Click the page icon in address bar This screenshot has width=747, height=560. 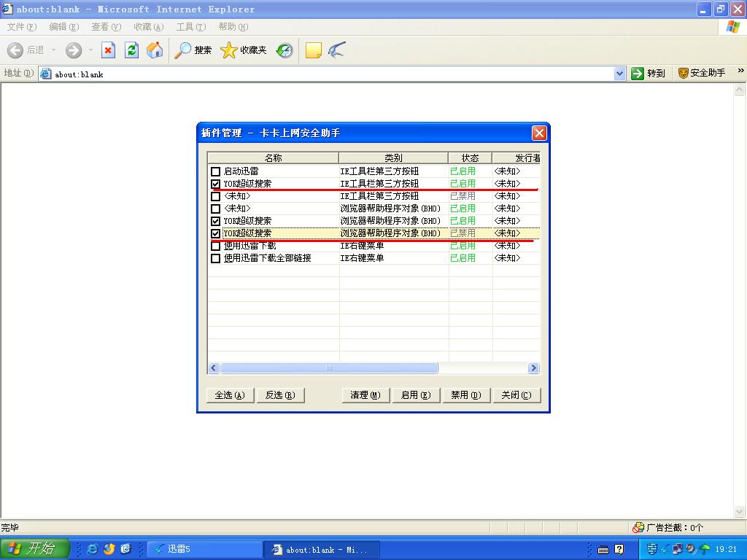pyautogui.click(x=46, y=74)
